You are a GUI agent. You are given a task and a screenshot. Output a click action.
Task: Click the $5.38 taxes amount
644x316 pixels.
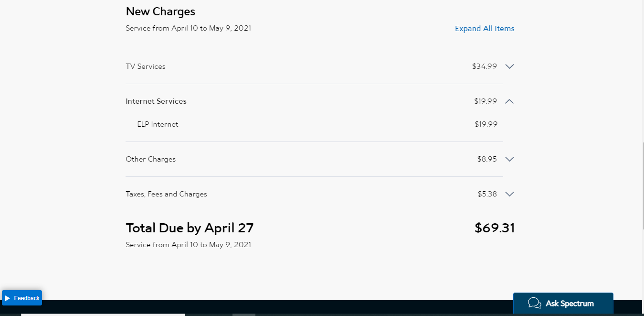(487, 194)
